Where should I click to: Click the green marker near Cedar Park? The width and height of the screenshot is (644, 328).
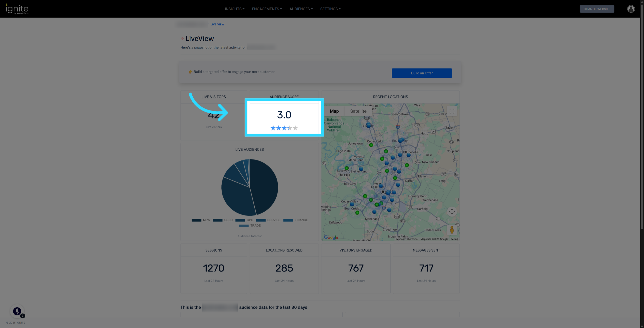pyautogui.click(x=371, y=145)
